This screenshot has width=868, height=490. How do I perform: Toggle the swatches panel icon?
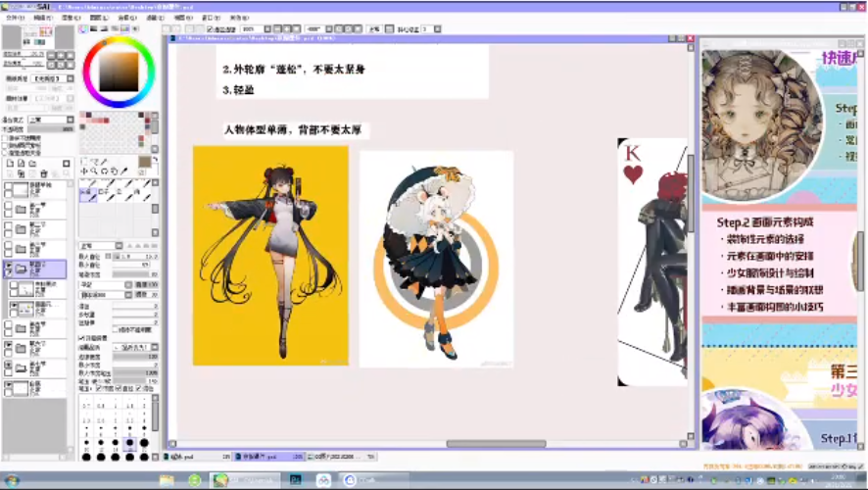point(124,28)
